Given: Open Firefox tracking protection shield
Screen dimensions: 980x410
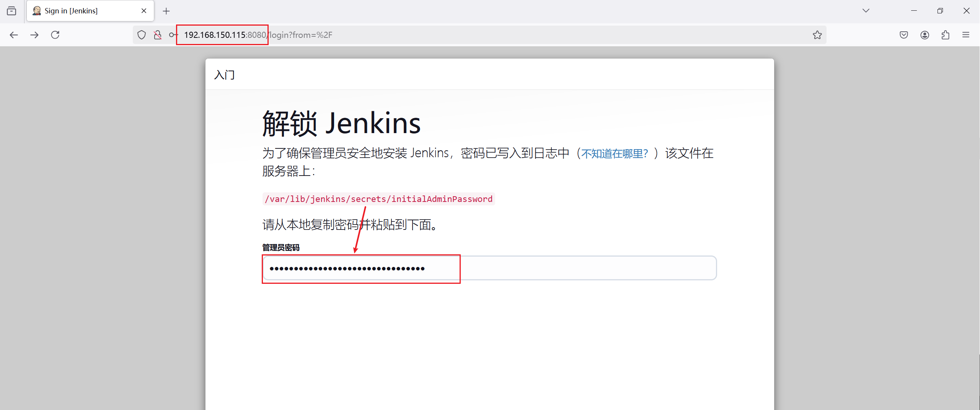Looking at the screenshot, I should [142, 35].
